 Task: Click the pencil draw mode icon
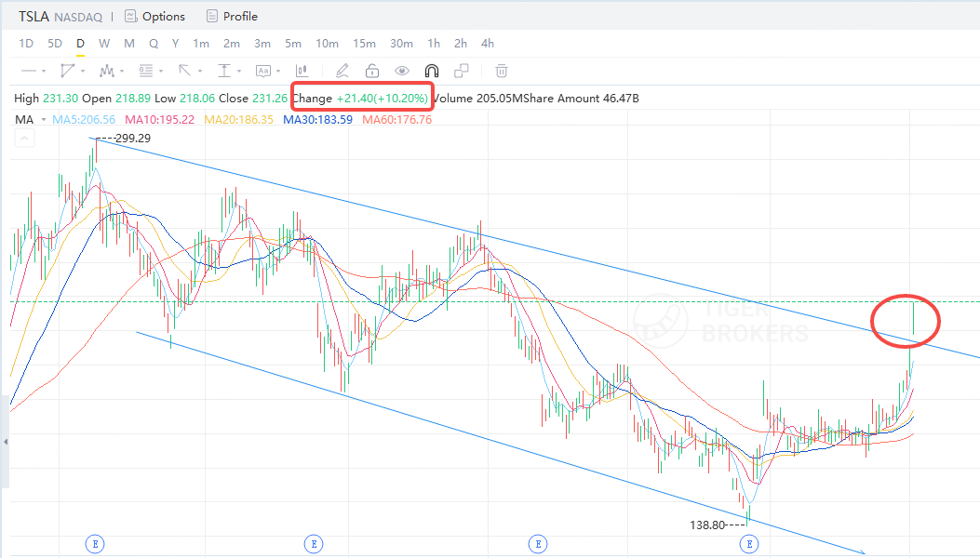(x=342, y=71)
